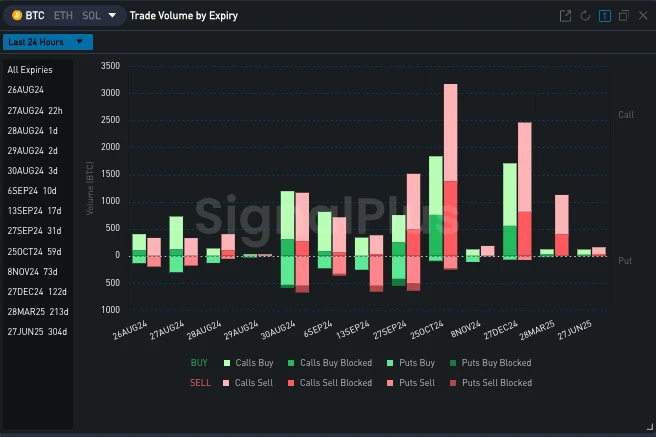
Task: Click the blue numbered panel icon
Action: (x=604, y=16)
